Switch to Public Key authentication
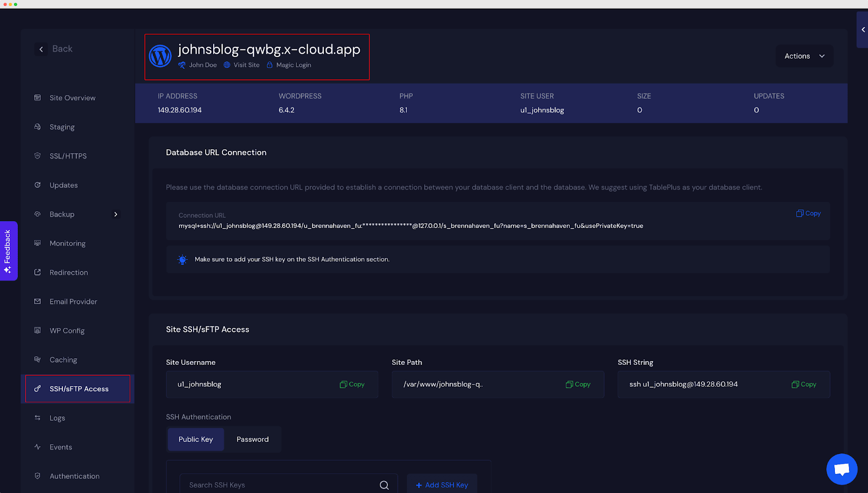 (x=195, y=439)
